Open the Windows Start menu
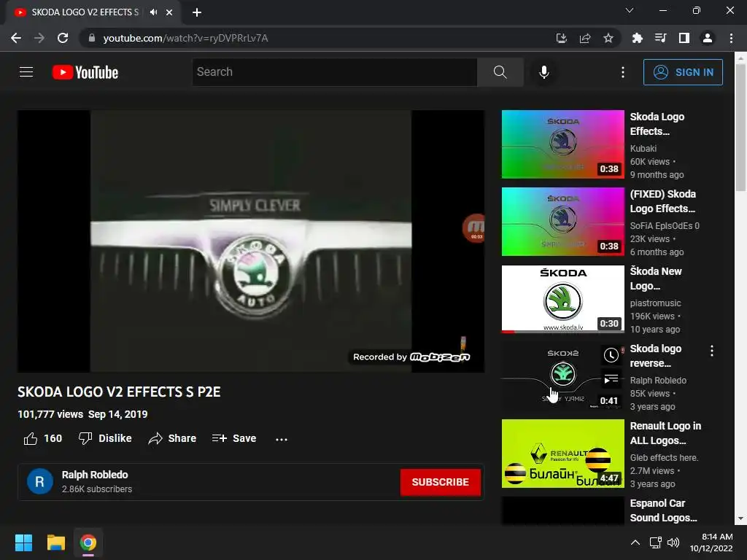 (23, 542)
